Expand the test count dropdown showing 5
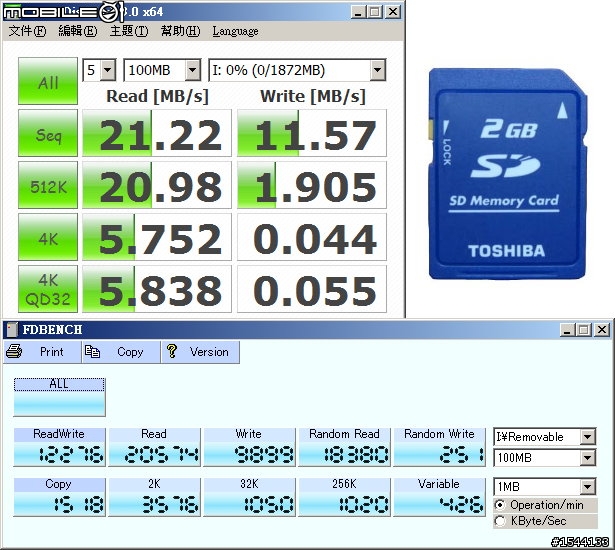 (108, 71)
